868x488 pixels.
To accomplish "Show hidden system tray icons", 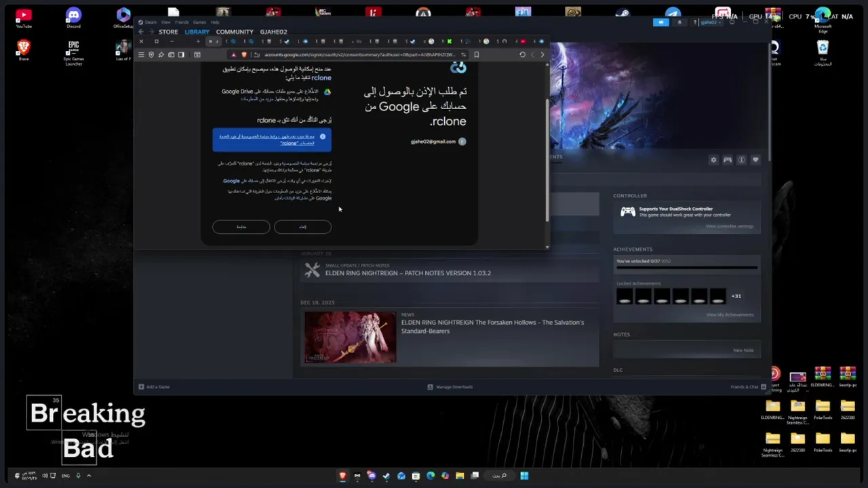I will (x=89, y=476).
